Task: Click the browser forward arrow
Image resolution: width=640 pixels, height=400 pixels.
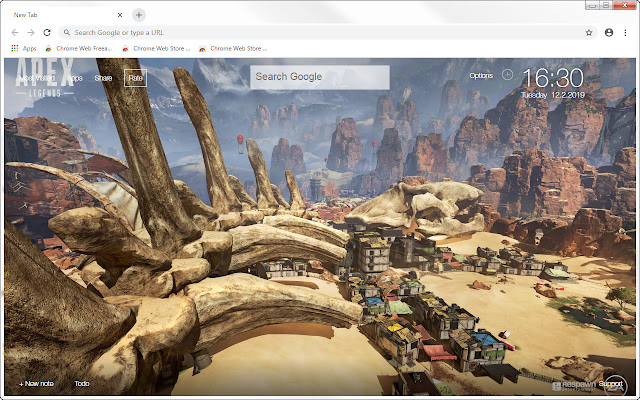Action: pos(31,33)
